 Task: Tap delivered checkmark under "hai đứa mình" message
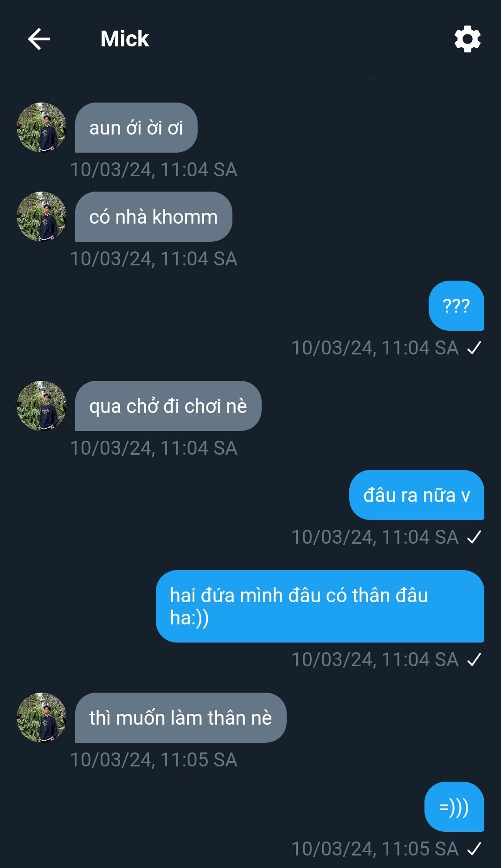click(474, 660)
